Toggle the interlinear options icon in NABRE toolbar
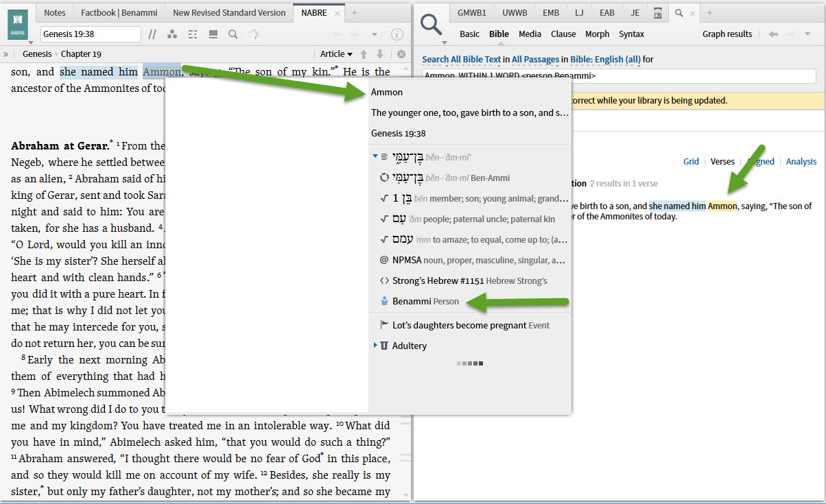 [193, 34]
